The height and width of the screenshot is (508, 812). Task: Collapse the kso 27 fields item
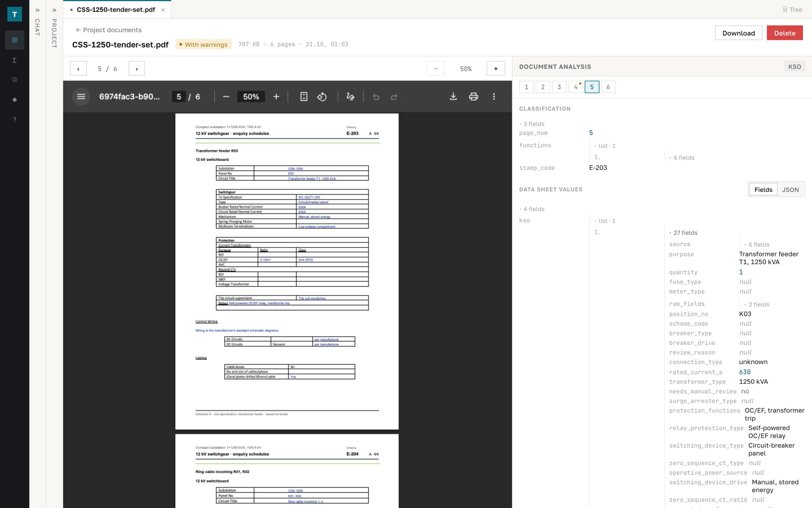(683, 233)
